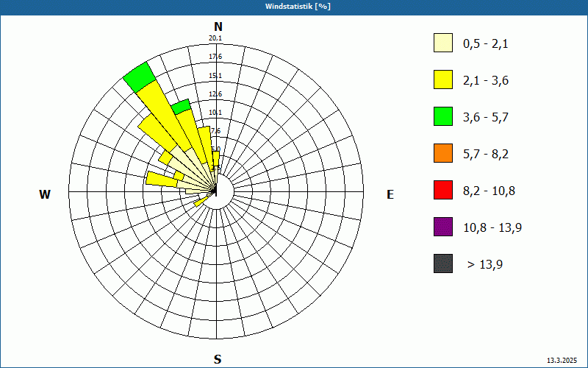The width and height of the screenshot is (588, 368).
Task: Click the small yellow southwest wind bar
Action: (x=201, y=201)
